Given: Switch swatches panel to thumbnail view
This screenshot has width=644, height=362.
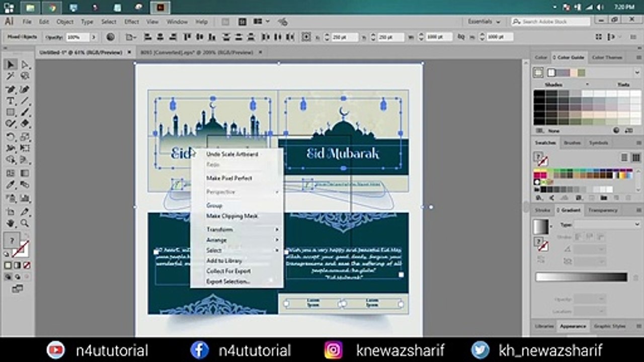Looking at the screenshot, I should [636, 157].
